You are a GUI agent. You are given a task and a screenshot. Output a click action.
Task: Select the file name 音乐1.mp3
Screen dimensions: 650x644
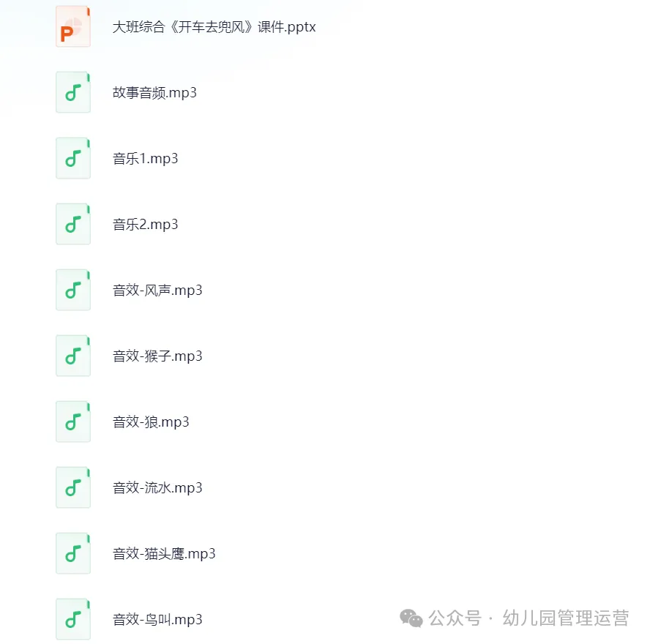(145, 158)
